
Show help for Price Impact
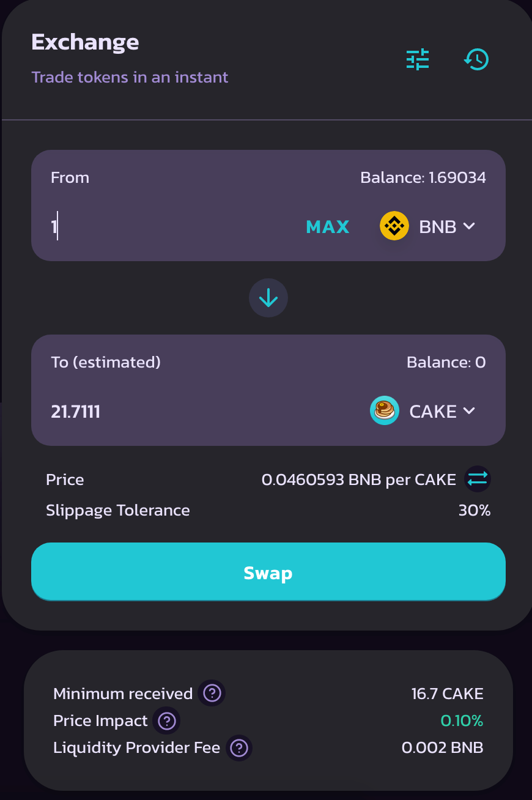166,720
